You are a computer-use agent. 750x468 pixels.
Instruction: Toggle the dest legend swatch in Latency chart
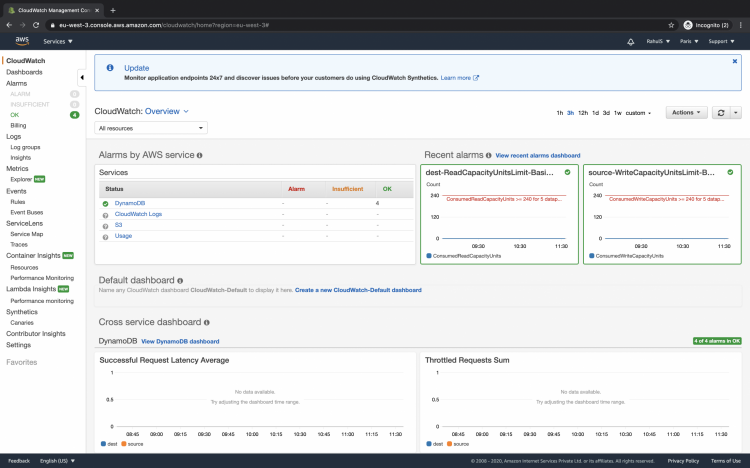click(103, 444)
